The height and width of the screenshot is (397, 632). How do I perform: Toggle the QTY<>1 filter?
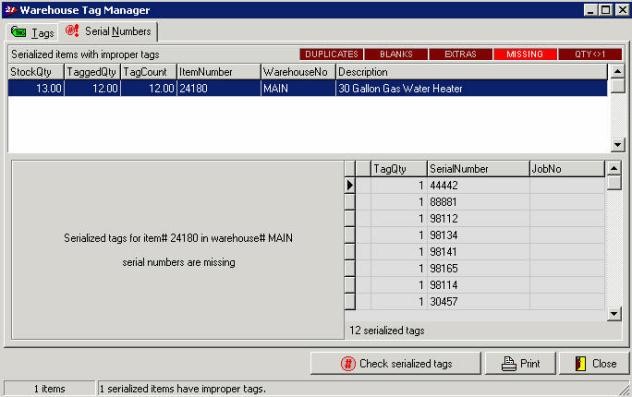click(590, 54)
